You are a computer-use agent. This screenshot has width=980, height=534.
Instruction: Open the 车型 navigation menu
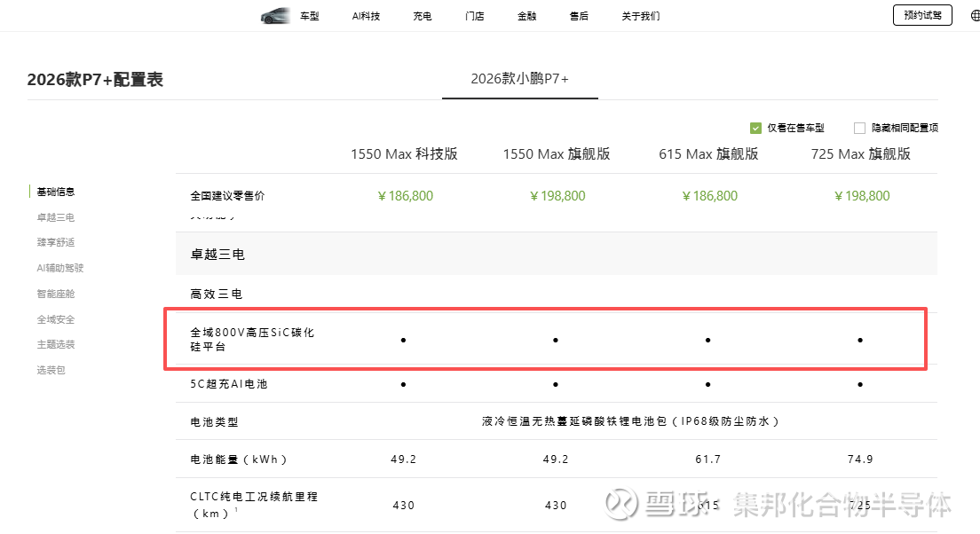pyautogui.click(x=309, y=16)
